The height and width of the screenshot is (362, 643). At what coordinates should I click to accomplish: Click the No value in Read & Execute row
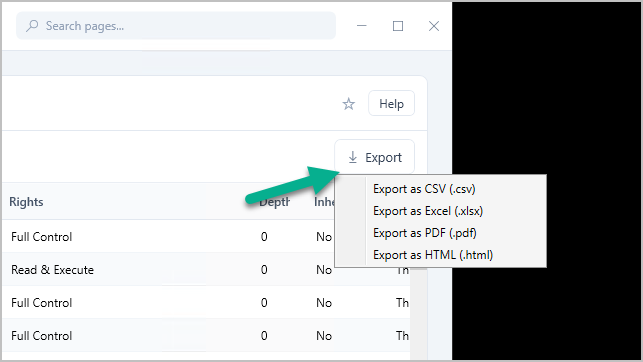click(x=324, y=270)
